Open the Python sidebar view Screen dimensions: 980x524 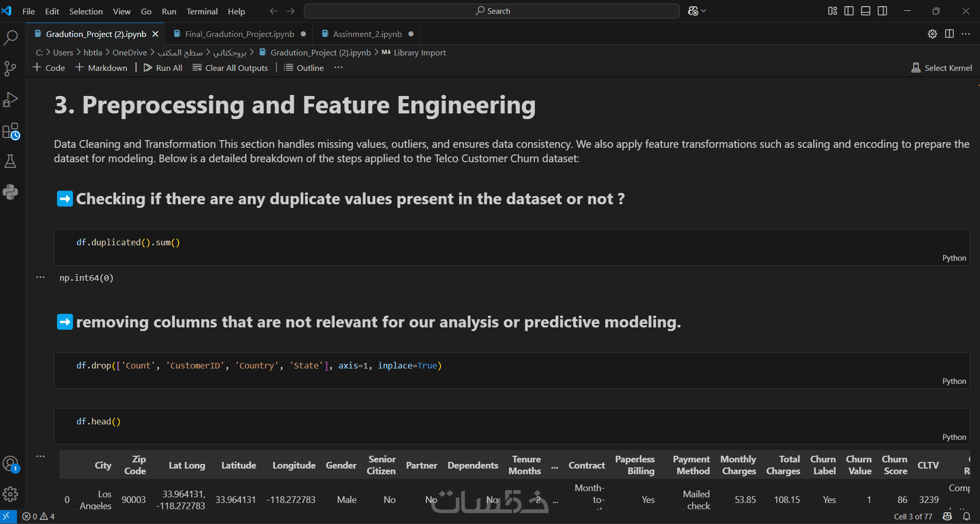pyautogui.click(x=10, y=192)
